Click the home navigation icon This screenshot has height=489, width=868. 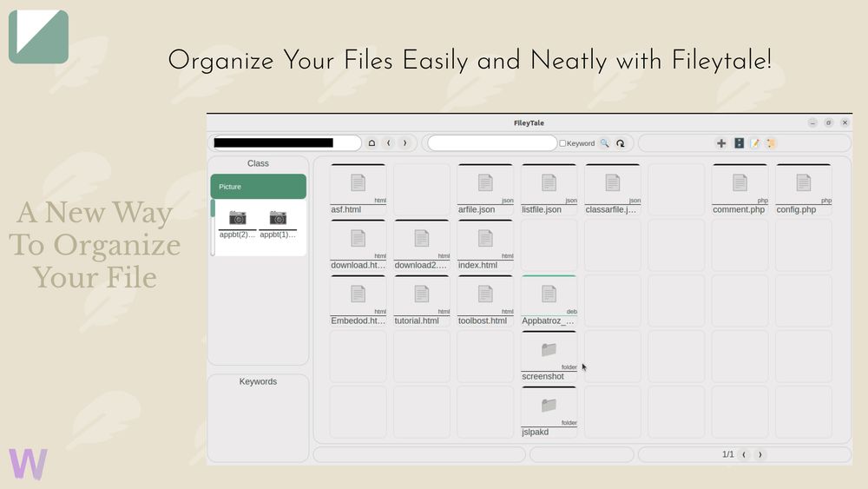click(372, 143)
